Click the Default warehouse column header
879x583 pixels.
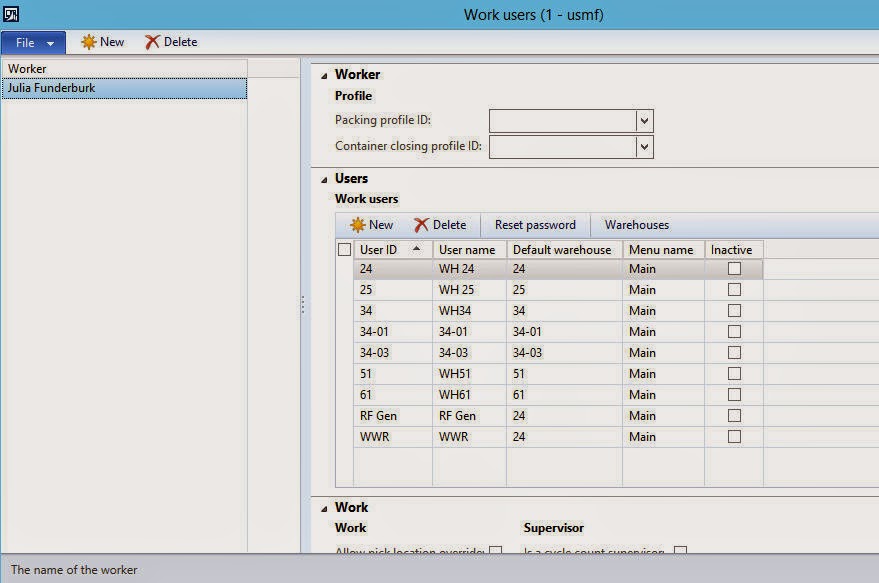tap(562, 250)
